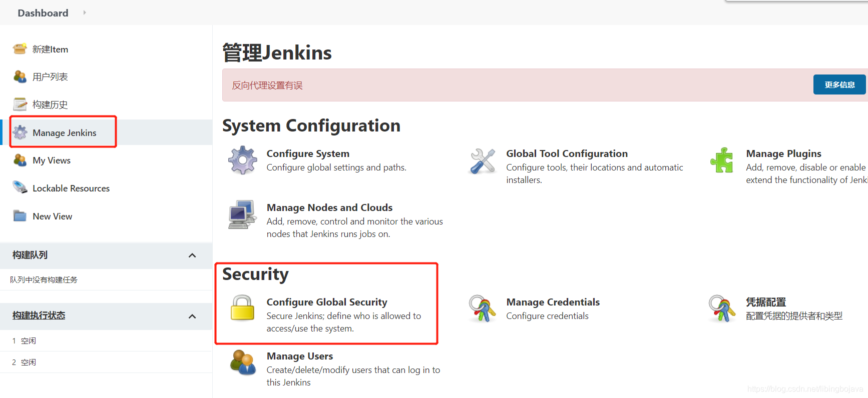Open 构建历史 in the sidebar
The image size is (868, 398).
[x=50, y=104]
